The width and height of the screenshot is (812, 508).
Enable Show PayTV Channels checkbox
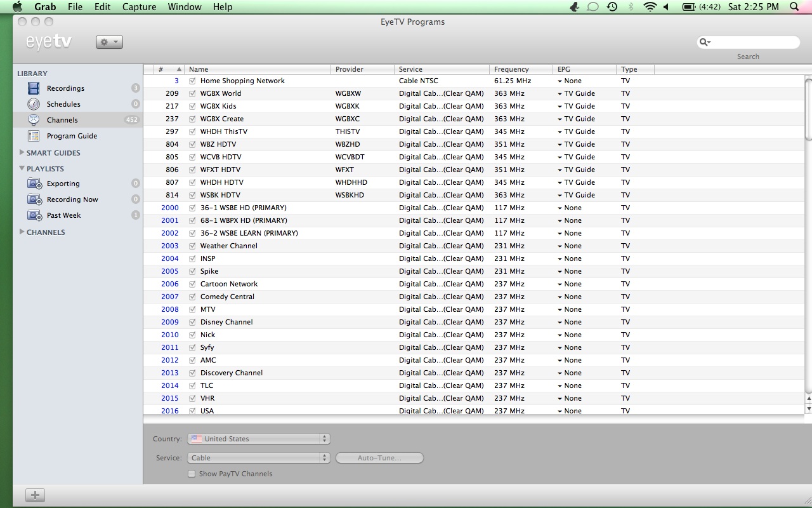[x=192, y=474]
